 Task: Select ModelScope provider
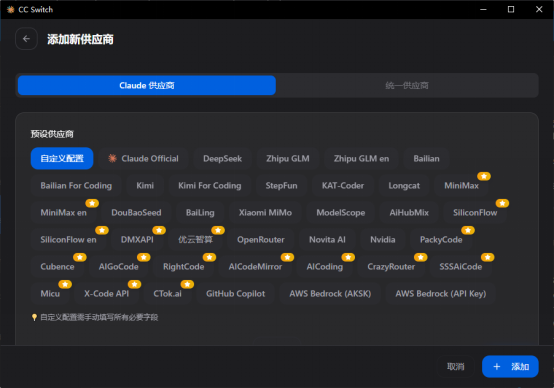click(x=341, y=212)
